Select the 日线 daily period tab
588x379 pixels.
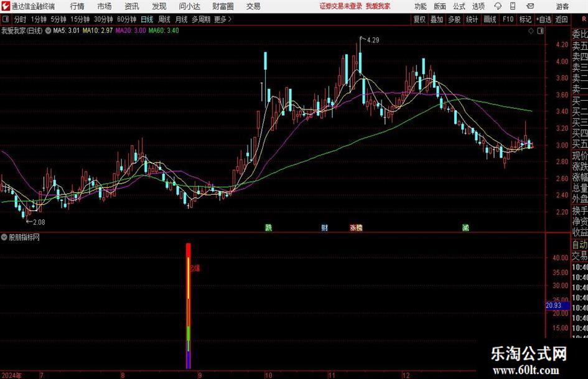coord(147,19)
